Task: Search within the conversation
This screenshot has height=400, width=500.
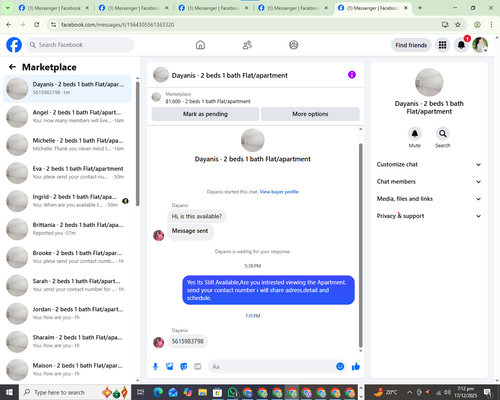Action: click(x=443, y=134)
